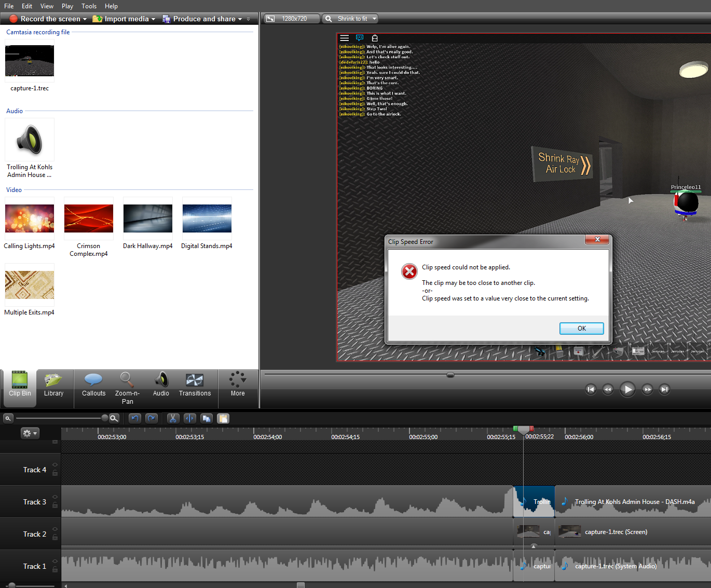Click Record the screen button

pyautogui.click(x=45, y=19)
